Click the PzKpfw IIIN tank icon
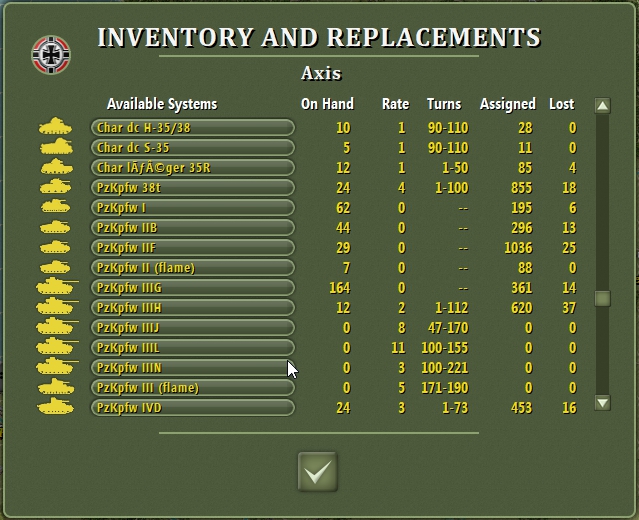Image resolution: width=639 pixels, height=520 pixels. point(57,366)
